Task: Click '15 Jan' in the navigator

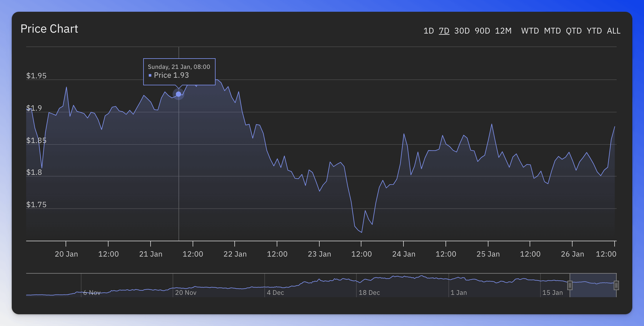Action: click(x=553, y=293)
